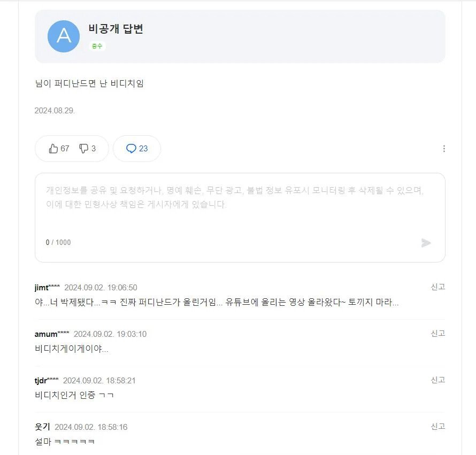
Task: Click the green 중수 rank badge
Action: pos(97,46)
